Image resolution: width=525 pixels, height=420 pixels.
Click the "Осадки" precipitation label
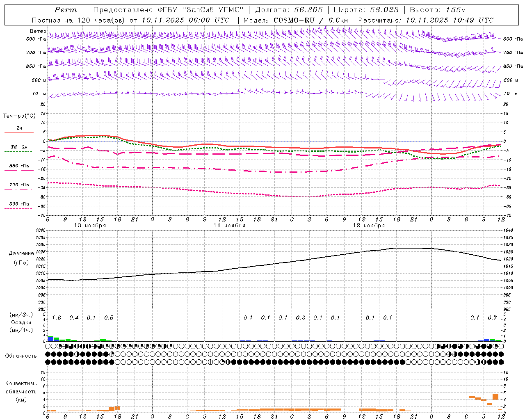21,322
